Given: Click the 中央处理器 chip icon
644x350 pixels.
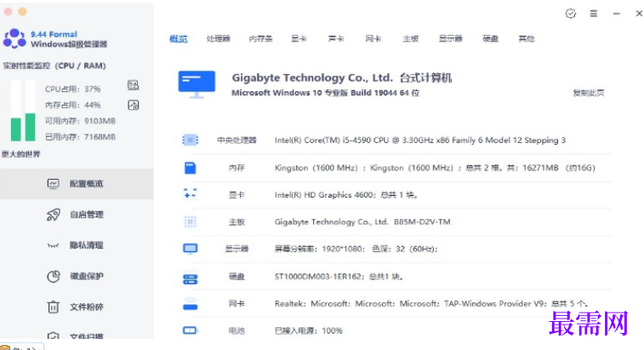Looking at the screenshot, I should pyautogui.click(x=191, y=141).
